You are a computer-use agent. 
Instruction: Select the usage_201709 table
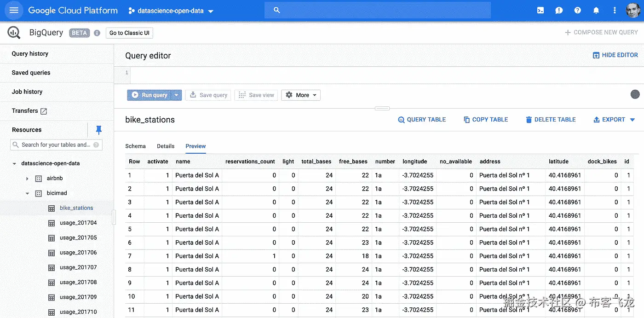(78, 297)
